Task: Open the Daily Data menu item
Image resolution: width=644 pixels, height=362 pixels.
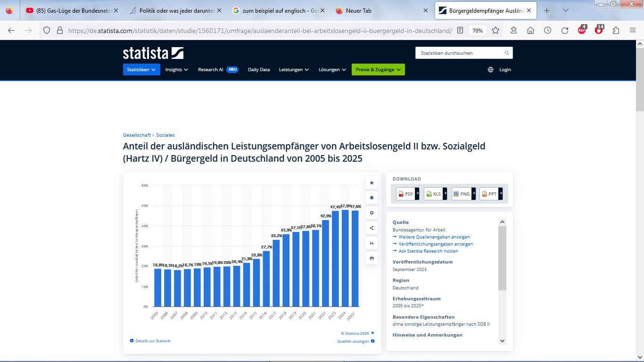Action: tap(259, 70)
